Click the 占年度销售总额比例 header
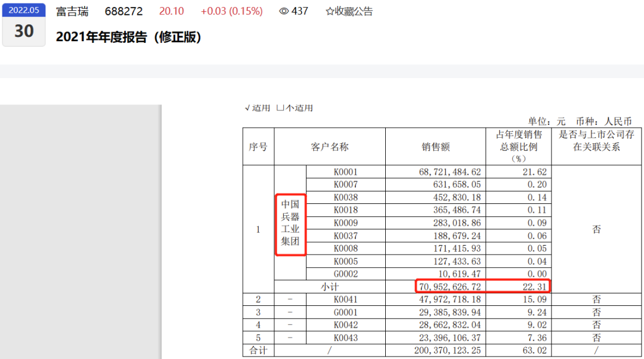This screenshot has height=359, width=644. (519, 146)
